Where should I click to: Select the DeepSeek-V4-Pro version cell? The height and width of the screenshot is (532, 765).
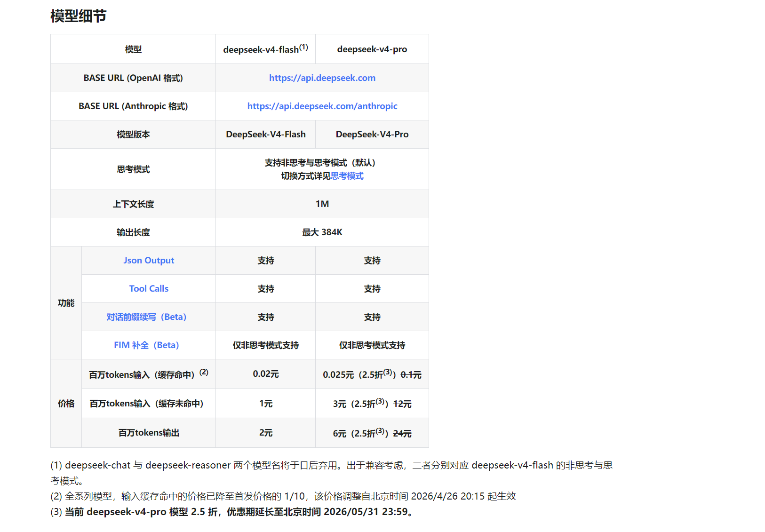(x=372, y=135)
